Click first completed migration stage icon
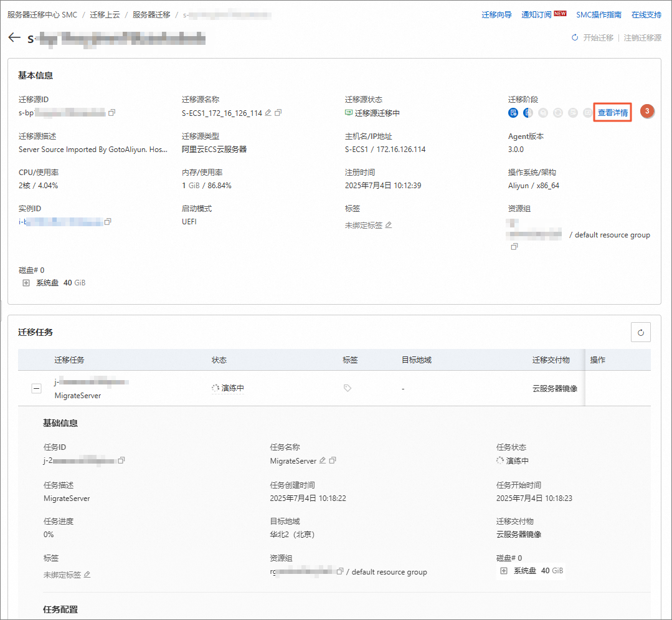672x620 pixels. pos(513,113)
